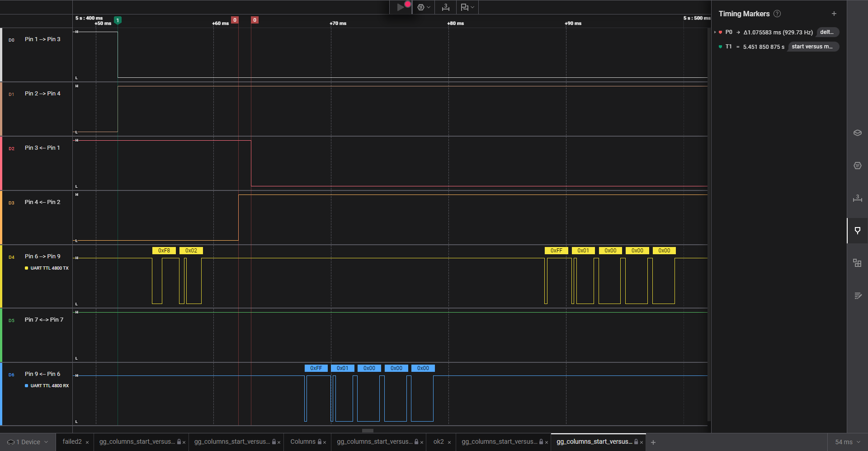Viewport: 868px width, 451px height.
Task: Switch to the ok2 tab
Action: click(438, 442)
